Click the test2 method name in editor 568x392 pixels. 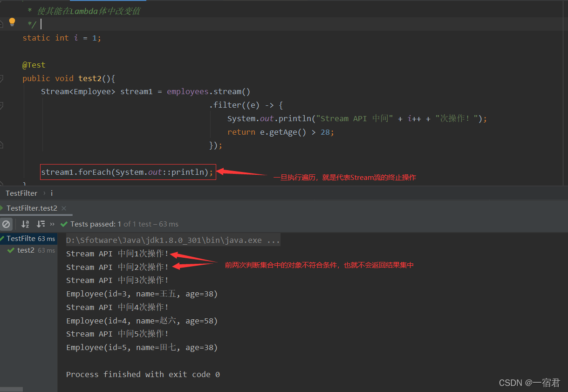91,78
